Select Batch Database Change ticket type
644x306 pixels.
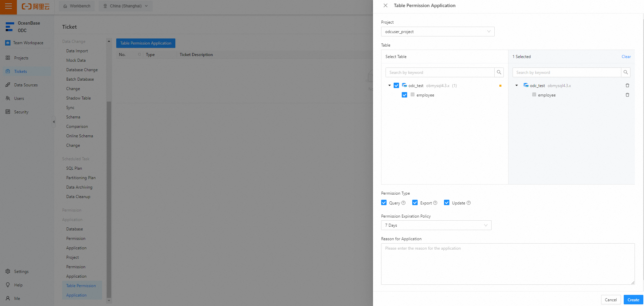[80, 84]
